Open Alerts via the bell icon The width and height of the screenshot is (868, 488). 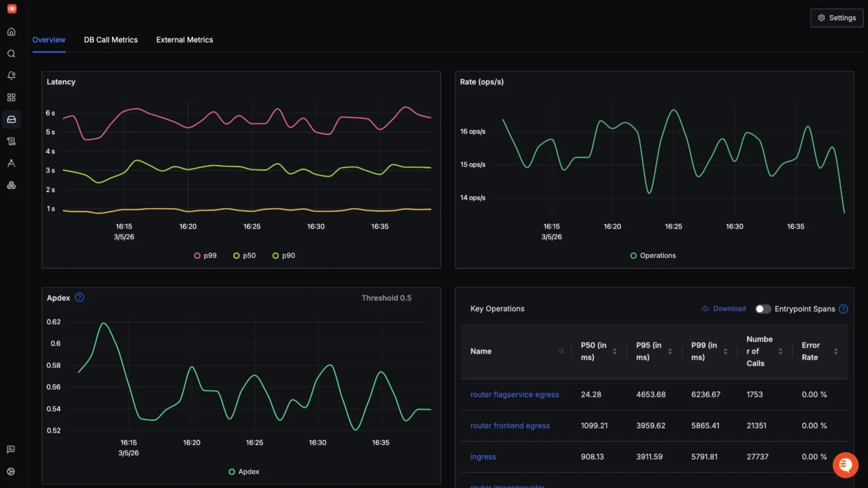coord(11,75)
